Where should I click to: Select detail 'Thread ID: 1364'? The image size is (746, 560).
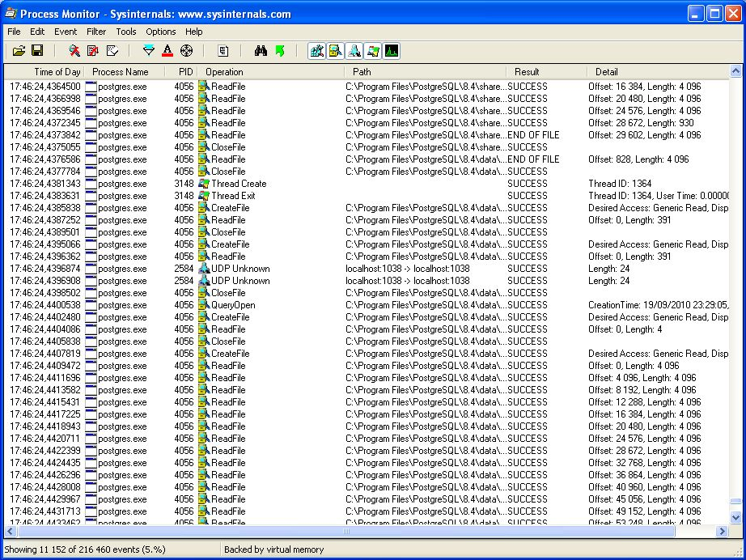tap(620, 184)
